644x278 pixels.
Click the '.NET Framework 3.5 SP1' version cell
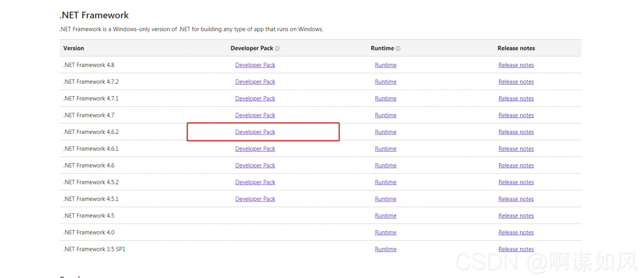94,249
